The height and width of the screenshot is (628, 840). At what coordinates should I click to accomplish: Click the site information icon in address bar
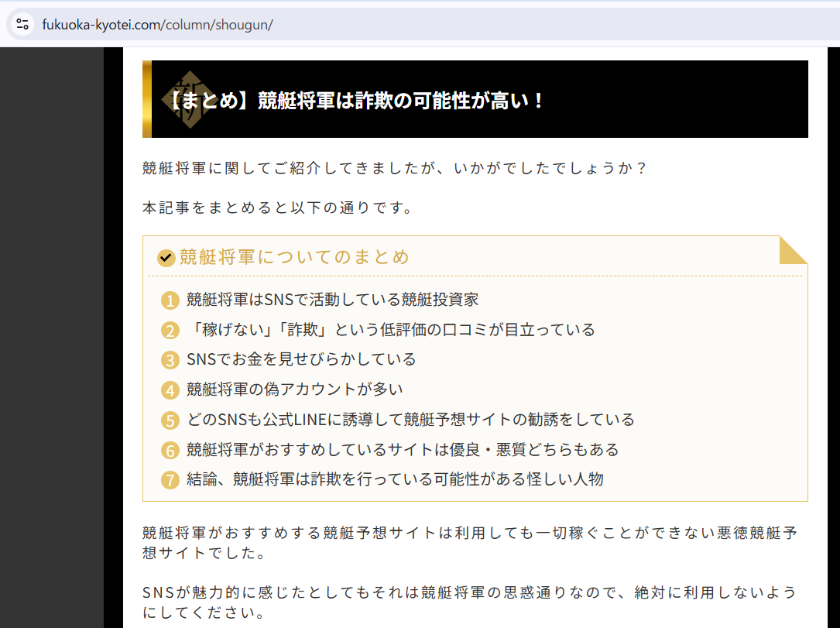pos(22,23)
